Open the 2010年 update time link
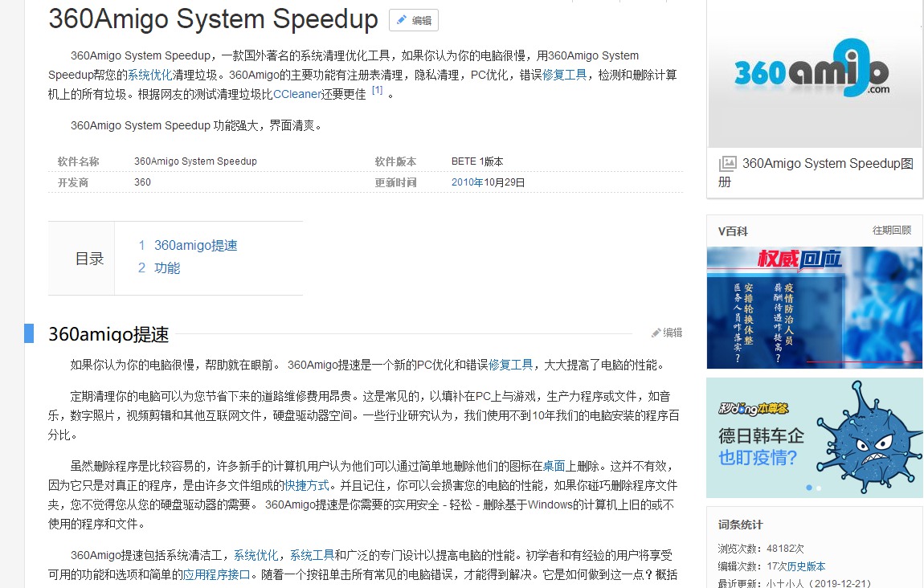The width and height of the screenshot is (924, 588). (x=468, y=182)
